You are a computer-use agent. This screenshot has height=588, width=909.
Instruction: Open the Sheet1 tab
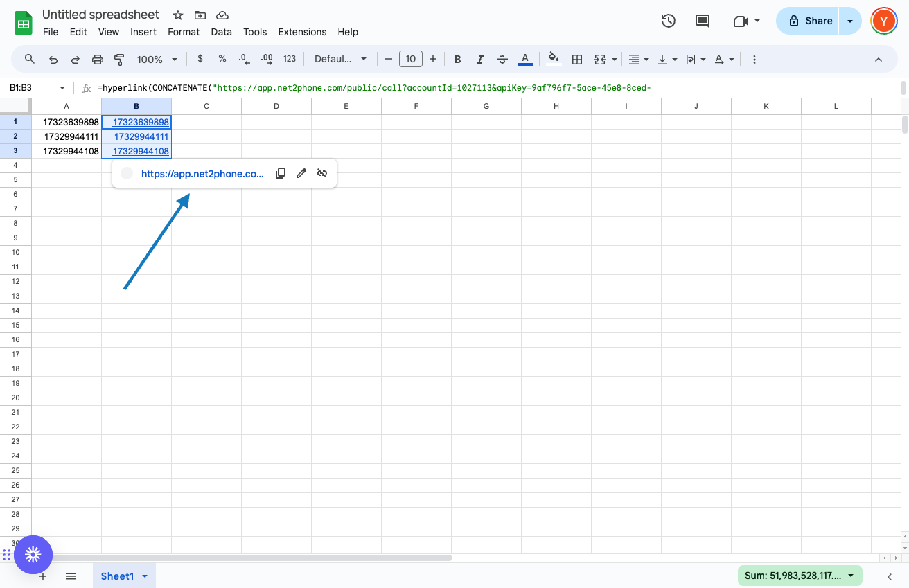click(124, 576)
